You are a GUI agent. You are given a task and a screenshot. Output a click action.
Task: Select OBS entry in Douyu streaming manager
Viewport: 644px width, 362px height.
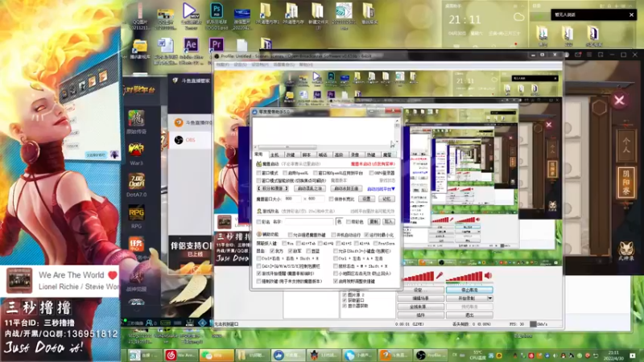(190, 140)
